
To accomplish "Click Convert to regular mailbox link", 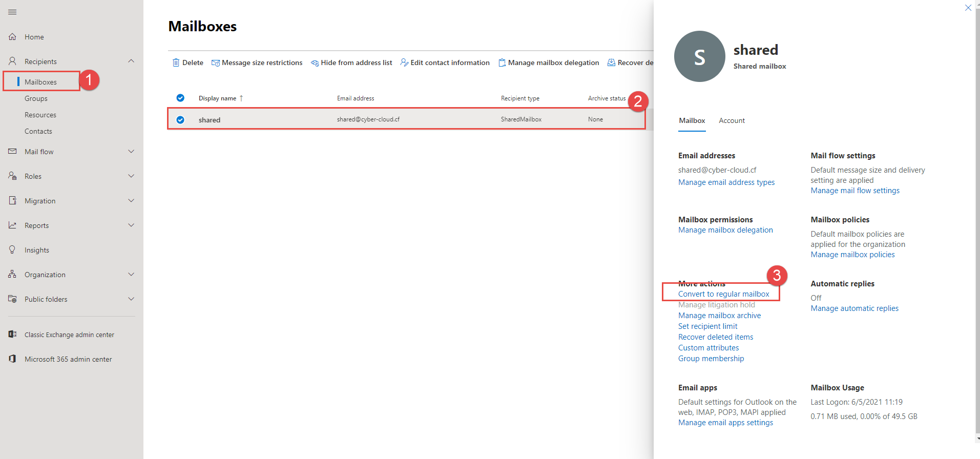I will pos(723,294).
